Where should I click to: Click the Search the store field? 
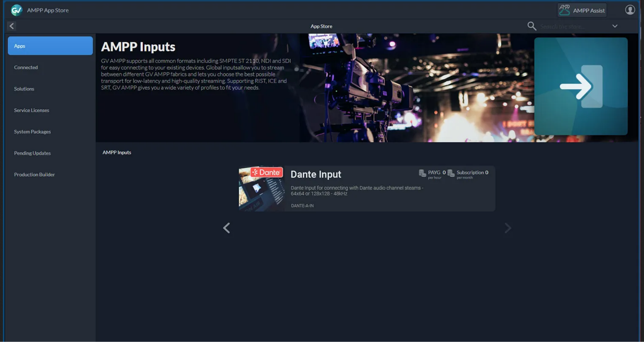point(572,26)
